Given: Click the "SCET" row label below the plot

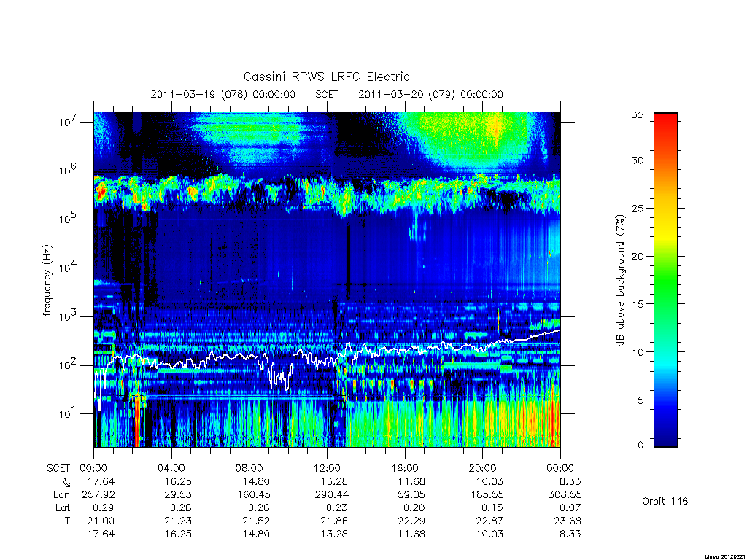Looking at the screenshot, I should 58,468.
